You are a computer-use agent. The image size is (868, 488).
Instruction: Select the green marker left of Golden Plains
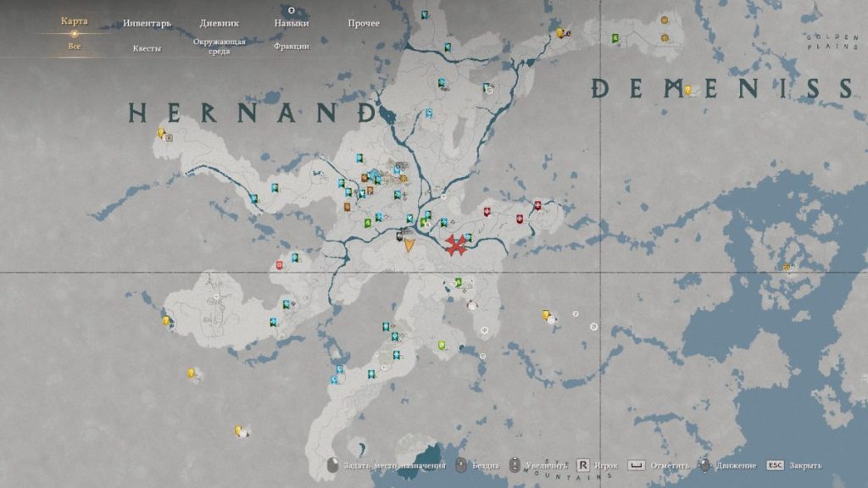[615, 38]
